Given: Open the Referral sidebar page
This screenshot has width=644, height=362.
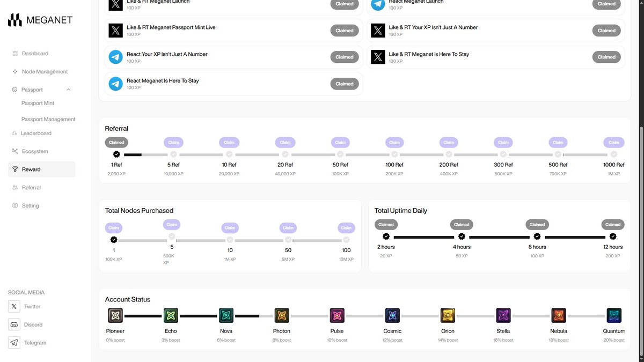Looking at the screenshot, I should click(31, 188).
